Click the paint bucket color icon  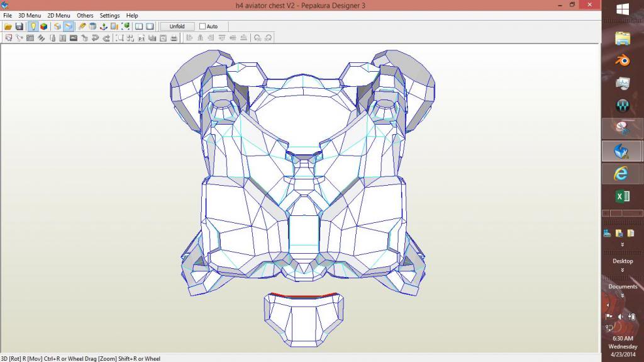85,38
